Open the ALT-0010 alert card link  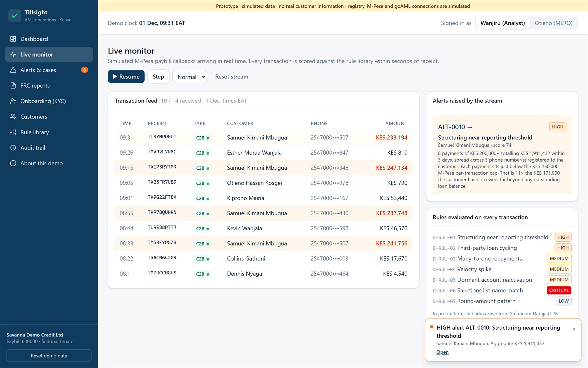tap(455, 127)
